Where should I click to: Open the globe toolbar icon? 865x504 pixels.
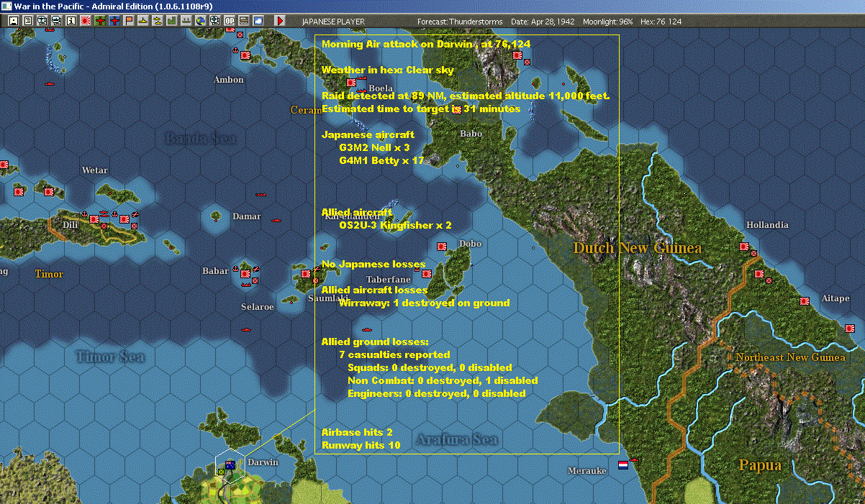(x=200, y=21)
